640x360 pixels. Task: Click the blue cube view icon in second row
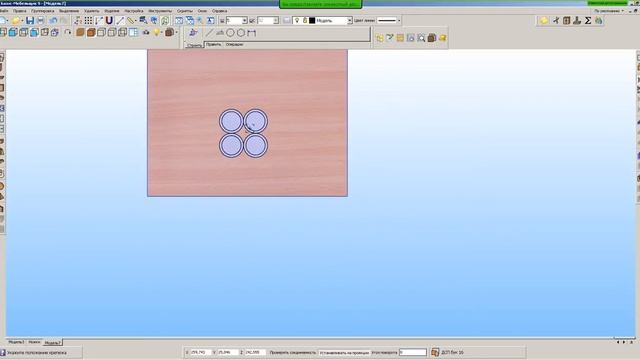pos(13,32)
